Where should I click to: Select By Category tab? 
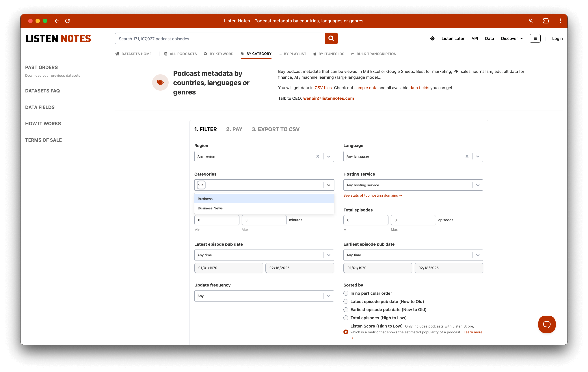click(256, 54)
